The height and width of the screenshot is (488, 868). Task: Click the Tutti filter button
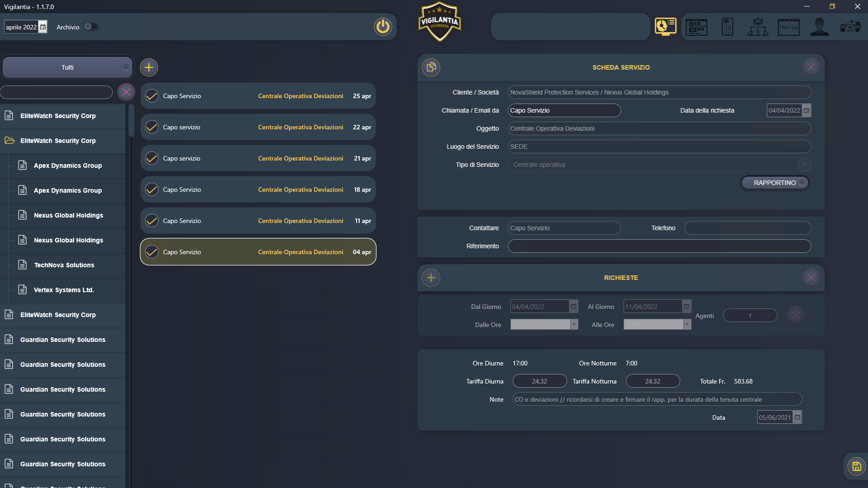click(x=67, y=67)
